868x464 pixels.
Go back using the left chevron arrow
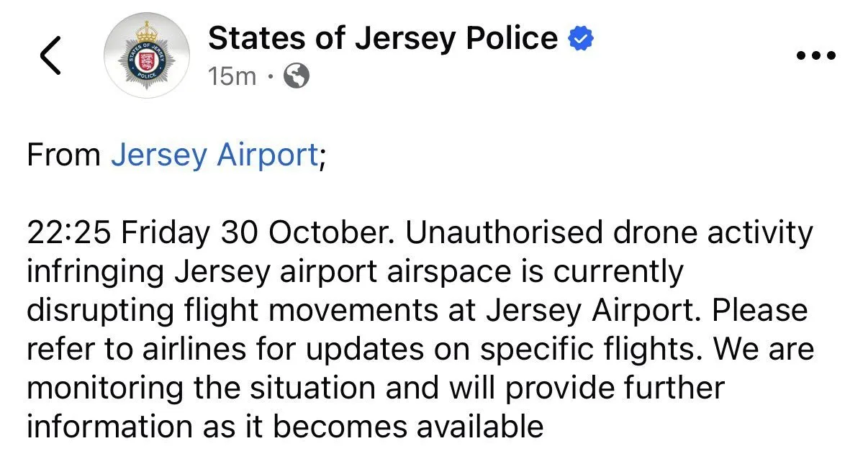click(x=50, y=55)
